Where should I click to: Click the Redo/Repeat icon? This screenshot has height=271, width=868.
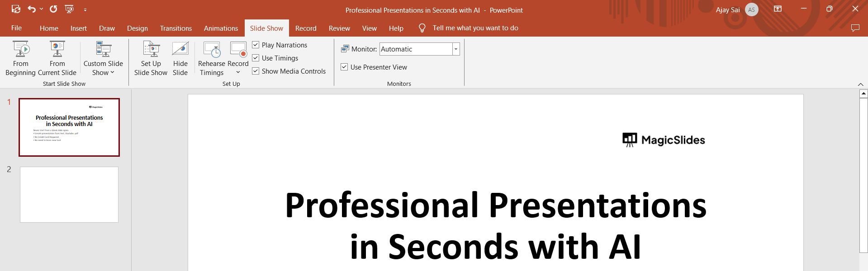click(53, 9)
